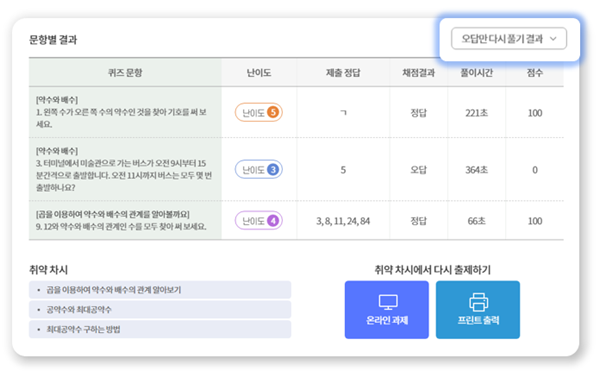606x377 pixels.
Task: Open quiz question 3 about the bus
Action: (x=124, y=169)
